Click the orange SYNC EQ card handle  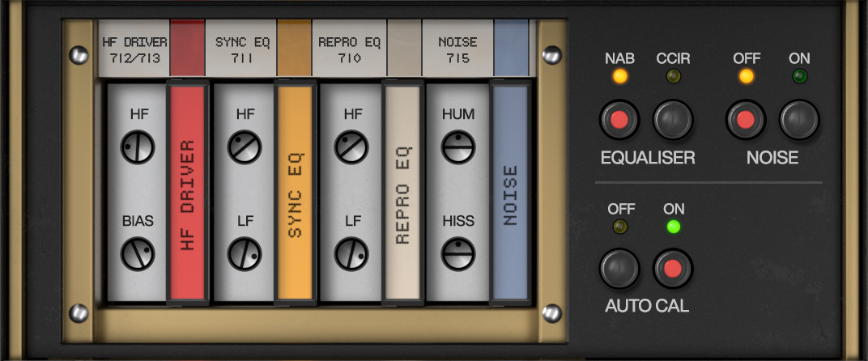click(x=295, y=193)
